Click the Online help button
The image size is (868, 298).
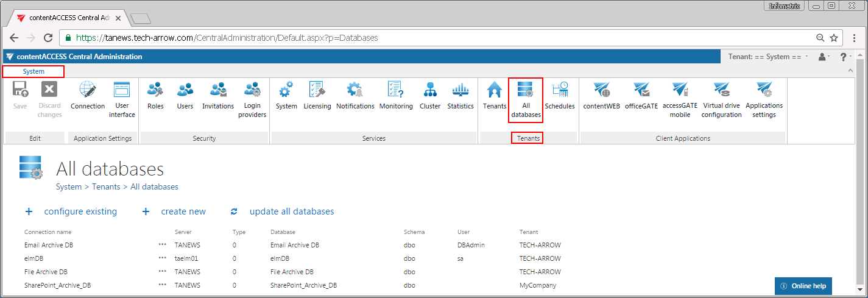(803, 286)
